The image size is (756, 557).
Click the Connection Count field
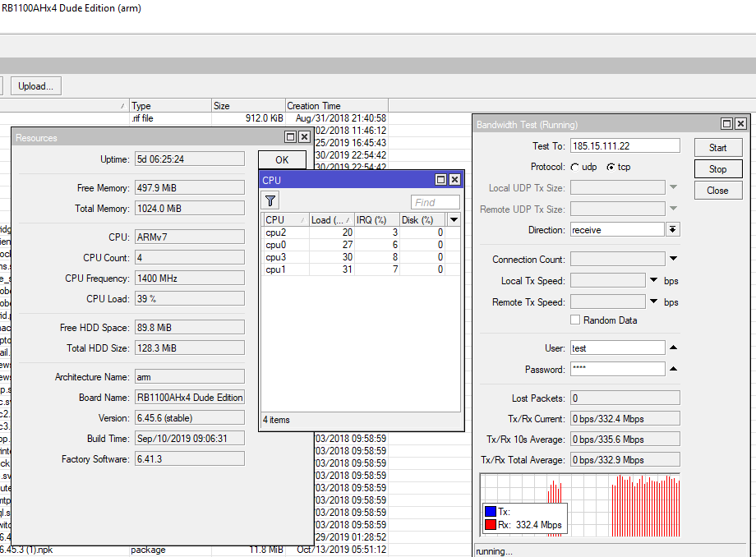point(618,260)
